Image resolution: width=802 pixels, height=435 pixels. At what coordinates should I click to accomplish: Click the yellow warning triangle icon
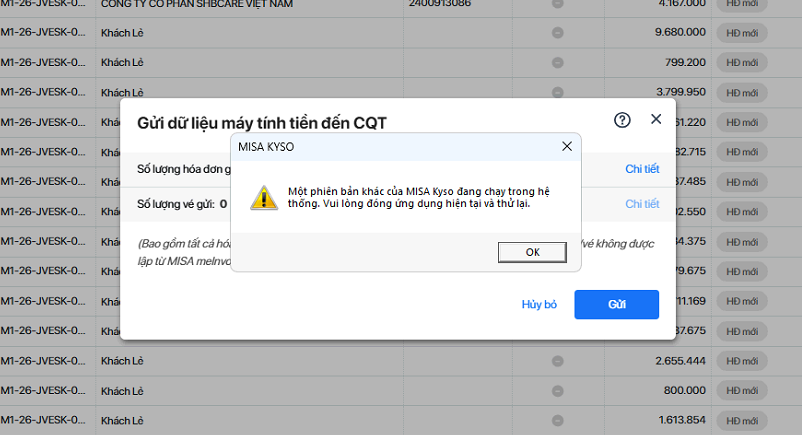click(x=264, y=196)
